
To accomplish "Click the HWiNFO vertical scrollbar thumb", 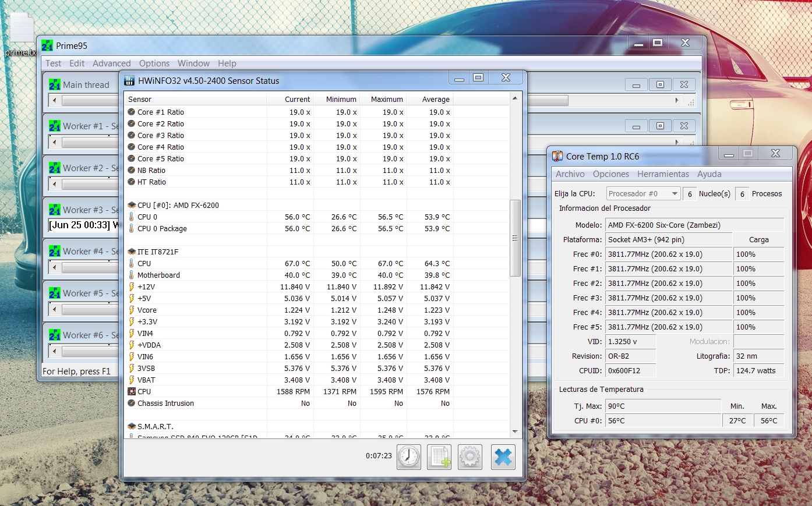I will click(515, 238).
